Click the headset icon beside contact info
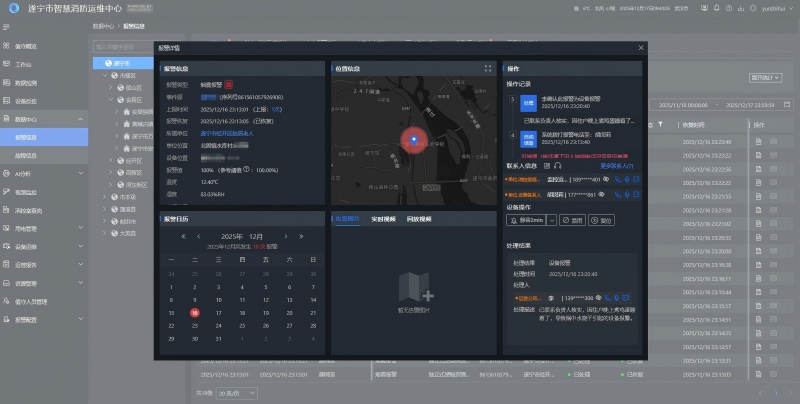 [557, 165]
